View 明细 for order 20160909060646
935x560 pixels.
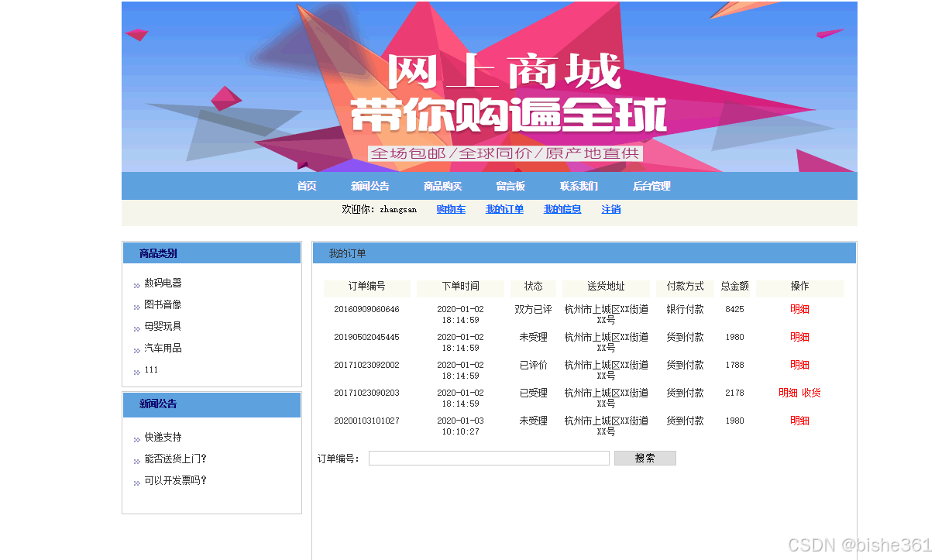[x=799, y=309]
